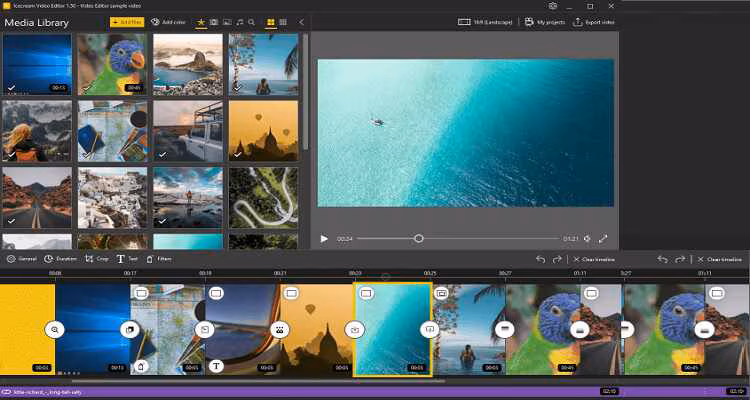Collapse the Media Library panel arrow
This screenshot has width=750, height=400.
tap(301, 21)
